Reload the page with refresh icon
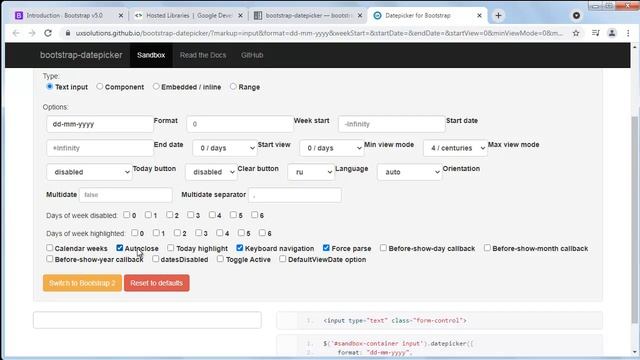 pos(48,33)
